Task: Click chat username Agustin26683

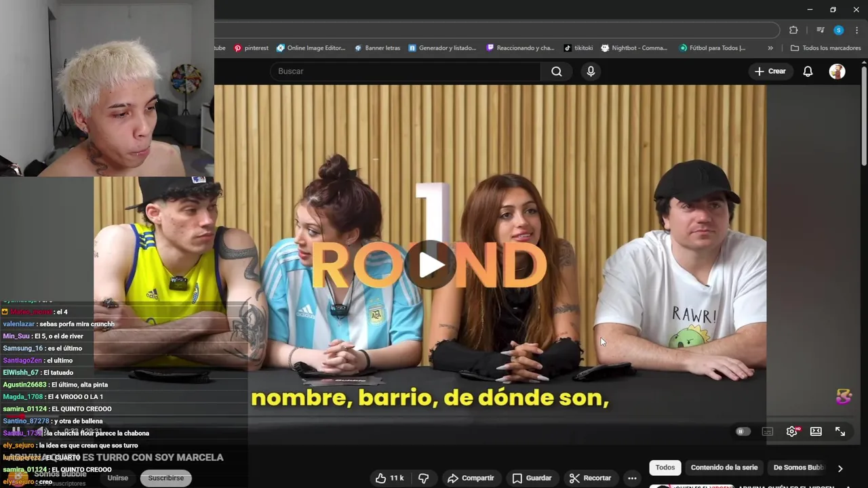Action: click(24, 385)
